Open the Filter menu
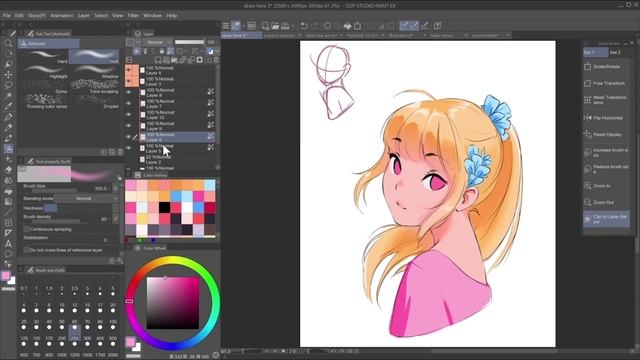The image size is (640, 360). 133,16
